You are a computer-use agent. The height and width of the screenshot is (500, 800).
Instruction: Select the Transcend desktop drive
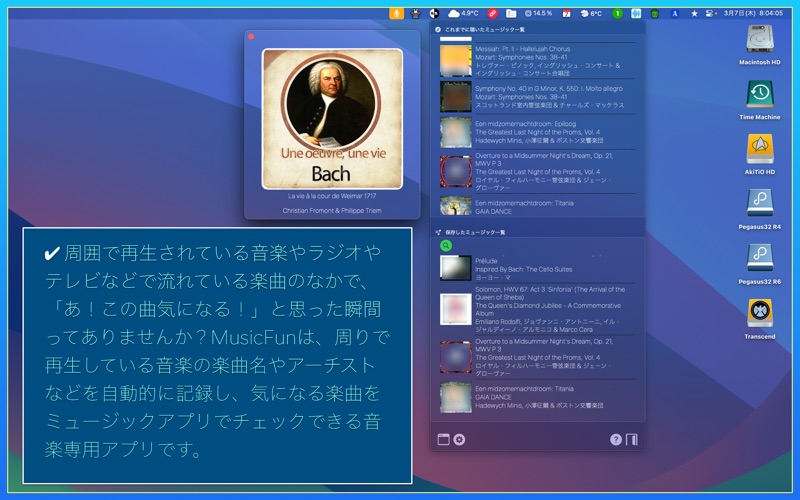pos(760,319)
